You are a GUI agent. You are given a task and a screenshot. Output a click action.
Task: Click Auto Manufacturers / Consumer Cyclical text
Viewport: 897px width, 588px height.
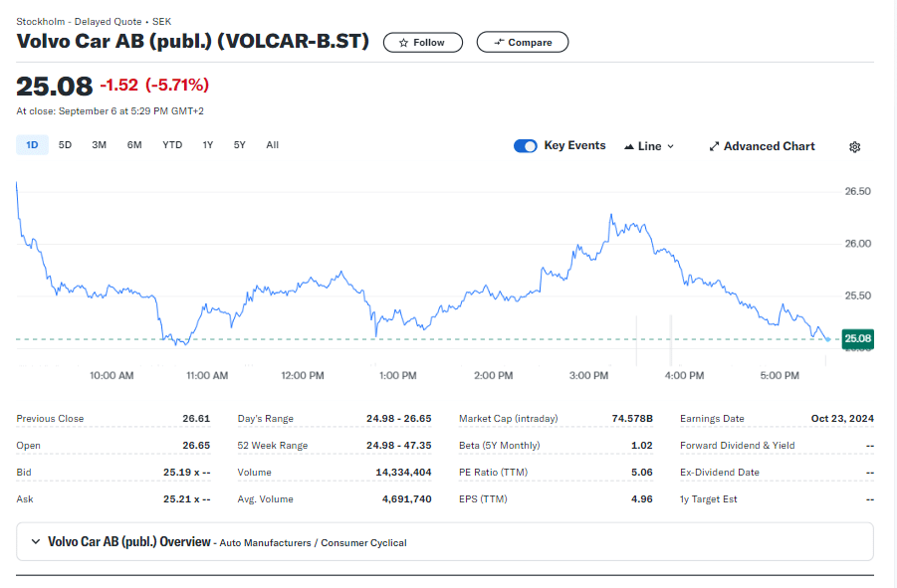313,543
